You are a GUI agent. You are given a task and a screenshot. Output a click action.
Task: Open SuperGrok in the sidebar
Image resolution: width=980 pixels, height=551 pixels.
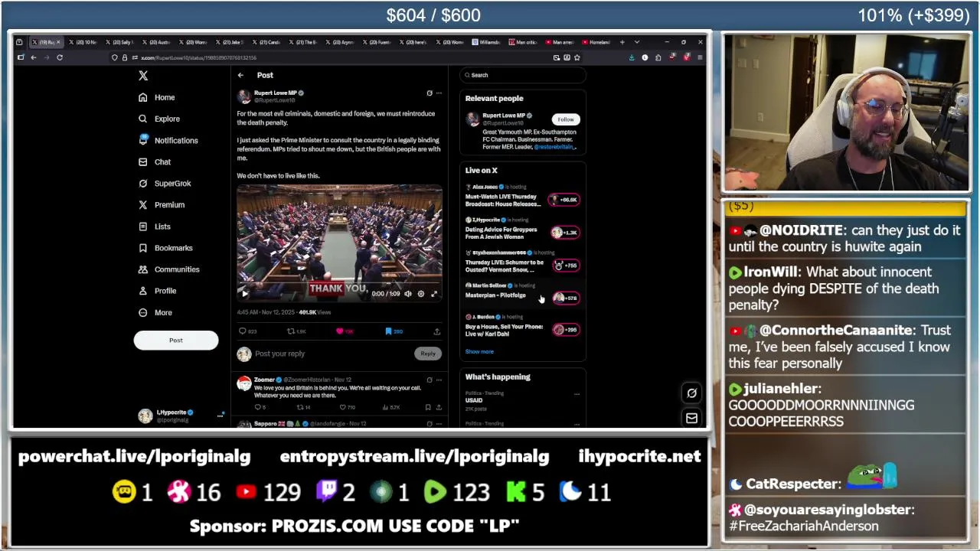pos(165,183)
